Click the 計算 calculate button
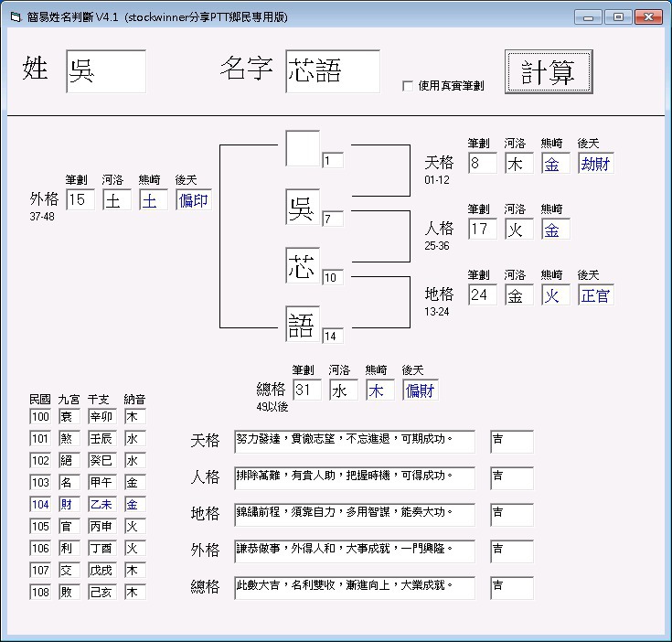Screen dimensions: 672x642 (x=549, y=71)
